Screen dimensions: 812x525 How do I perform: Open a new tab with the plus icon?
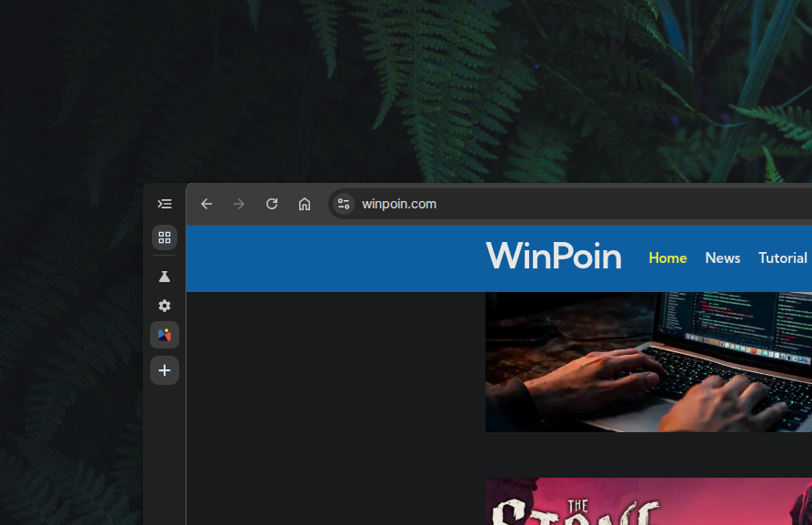[165, 370]
